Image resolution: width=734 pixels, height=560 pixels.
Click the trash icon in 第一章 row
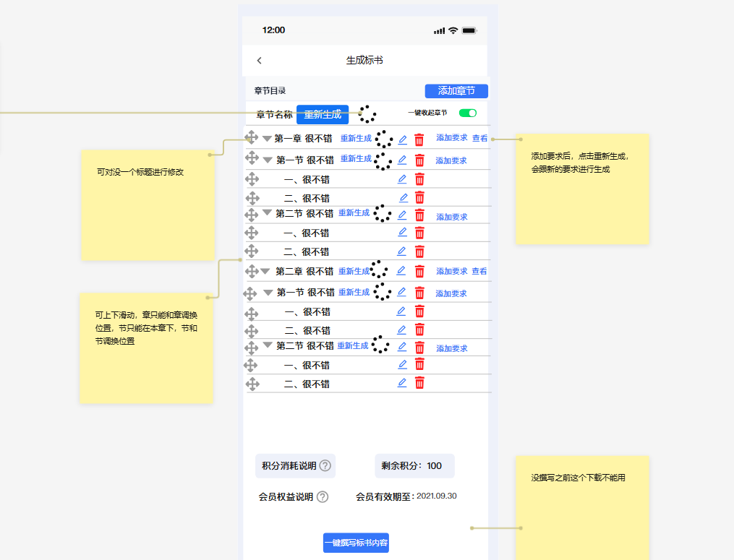click(x=419, y=139)
